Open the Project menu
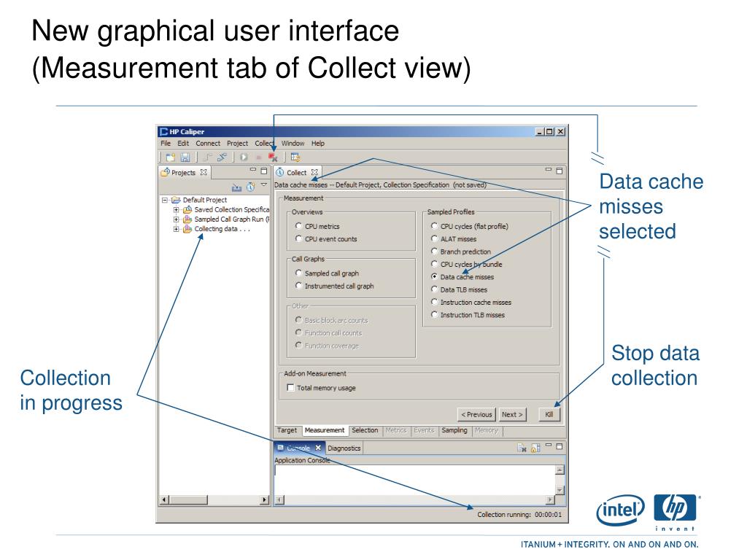 point(237,144)
